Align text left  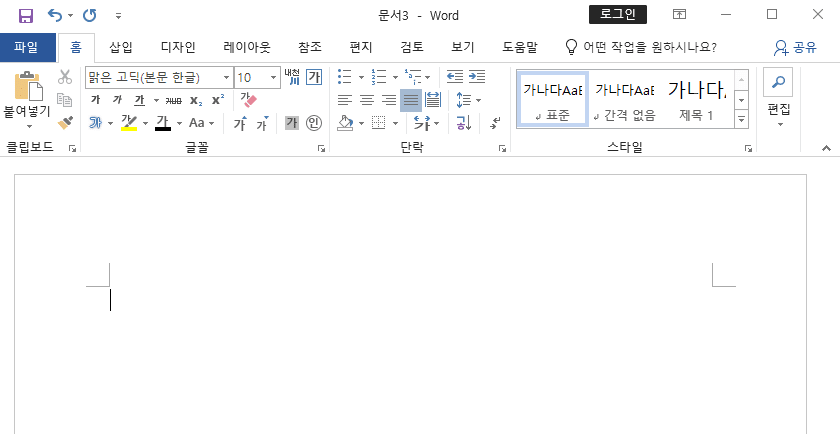pos(345,100)
